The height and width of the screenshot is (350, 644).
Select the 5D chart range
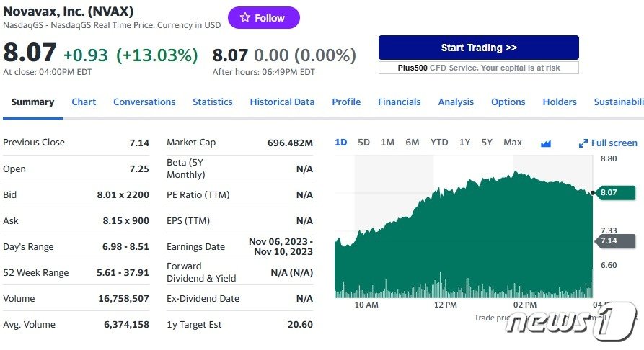tap(363, 143)
